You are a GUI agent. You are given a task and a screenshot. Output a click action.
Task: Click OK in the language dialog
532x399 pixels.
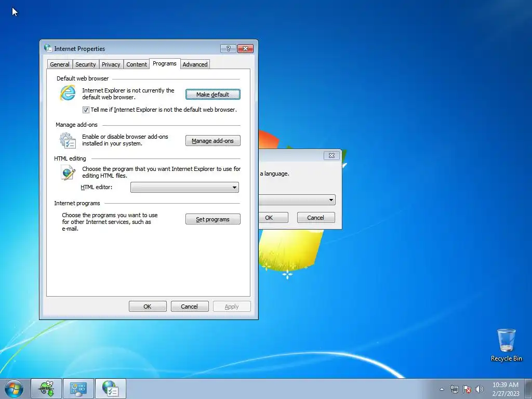coord(273,218)
